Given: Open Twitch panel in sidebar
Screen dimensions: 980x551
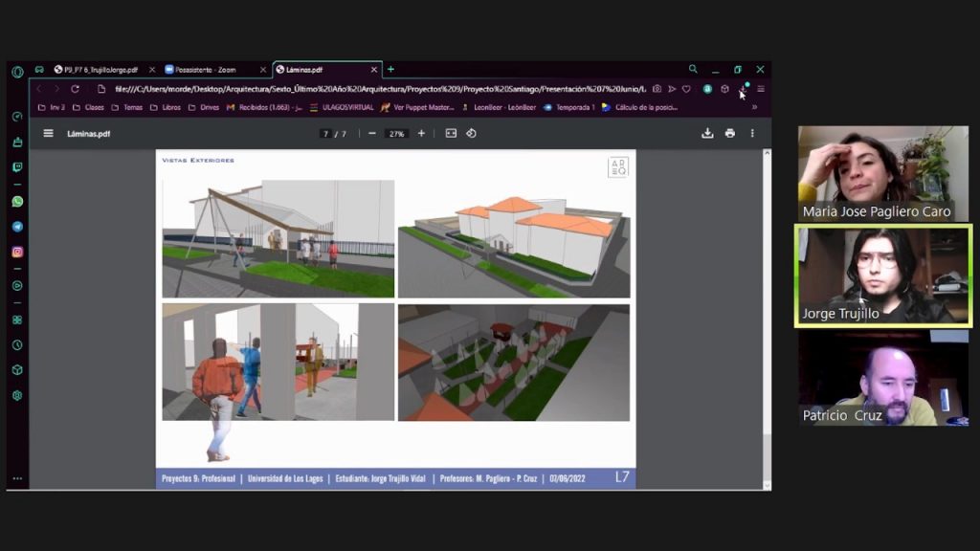Looking at the screenshot, I should pos(17,167).
